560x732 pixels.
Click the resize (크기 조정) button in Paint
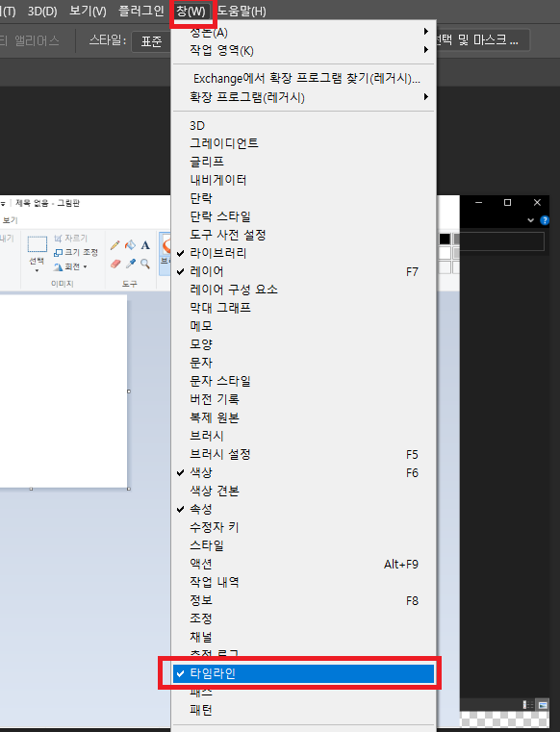[76, 253]
